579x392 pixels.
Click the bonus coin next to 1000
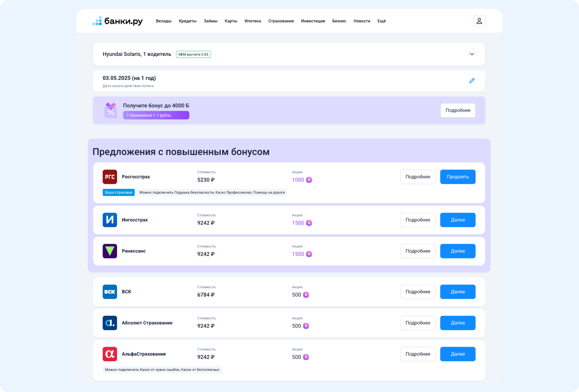[309, 180]
